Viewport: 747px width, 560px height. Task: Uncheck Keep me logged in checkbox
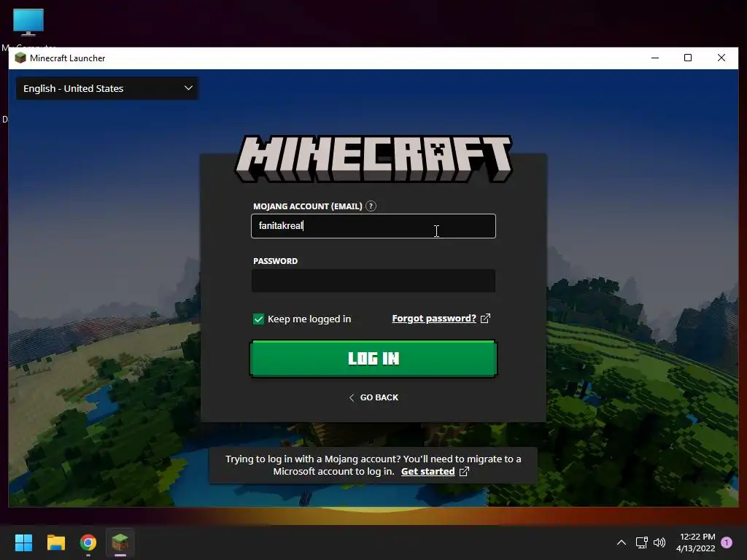tap(258, 319)
